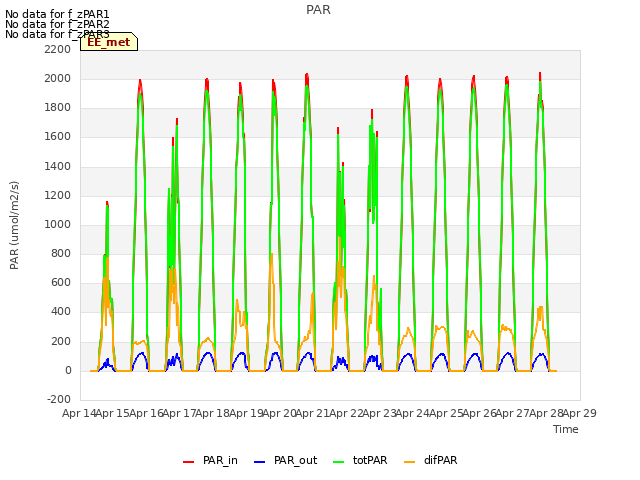Click the EE_met annotation box
The image size is (640, 480).
(x=109, y=42)
